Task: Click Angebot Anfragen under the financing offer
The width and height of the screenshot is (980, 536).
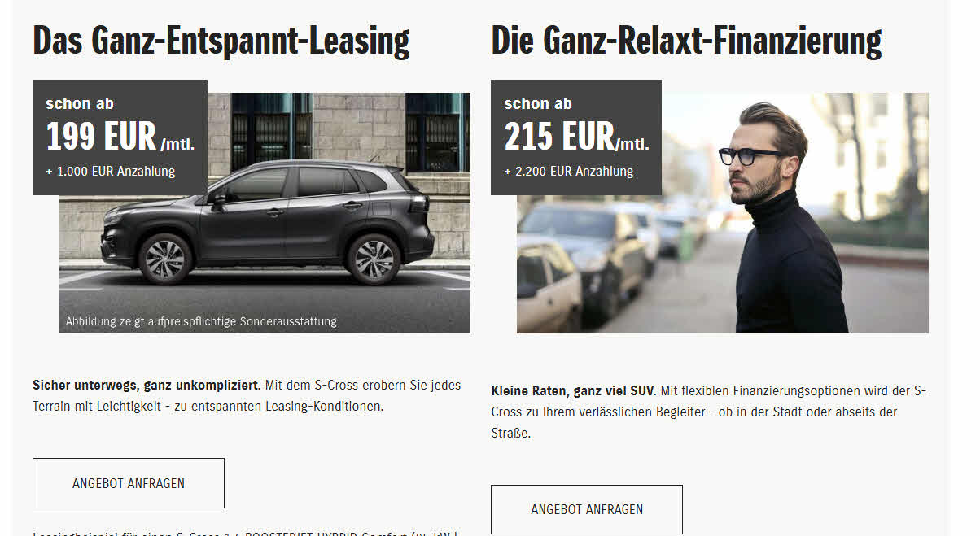Action: point(587,510)
